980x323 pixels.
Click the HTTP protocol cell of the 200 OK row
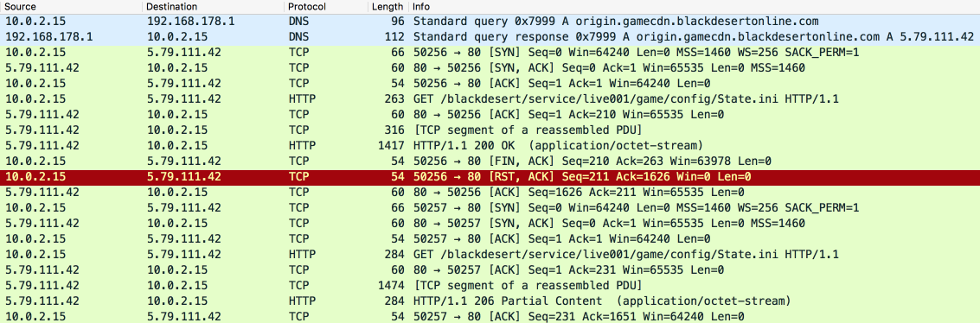(x=302, y=146)
